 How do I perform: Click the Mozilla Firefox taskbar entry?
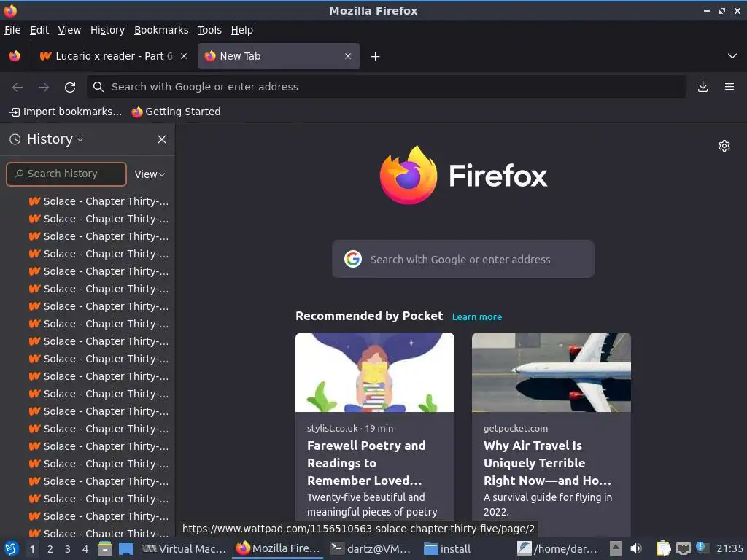tap(278, 548)
